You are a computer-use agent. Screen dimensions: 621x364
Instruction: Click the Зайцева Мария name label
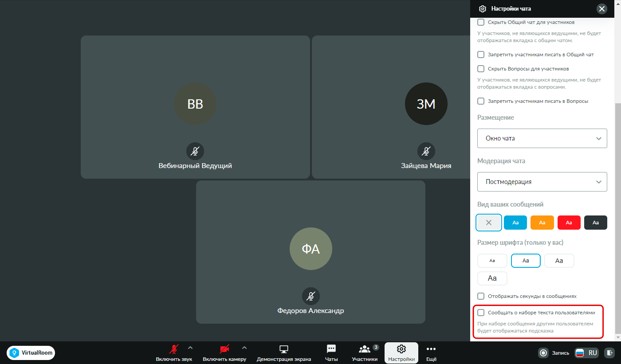[426, 166]
